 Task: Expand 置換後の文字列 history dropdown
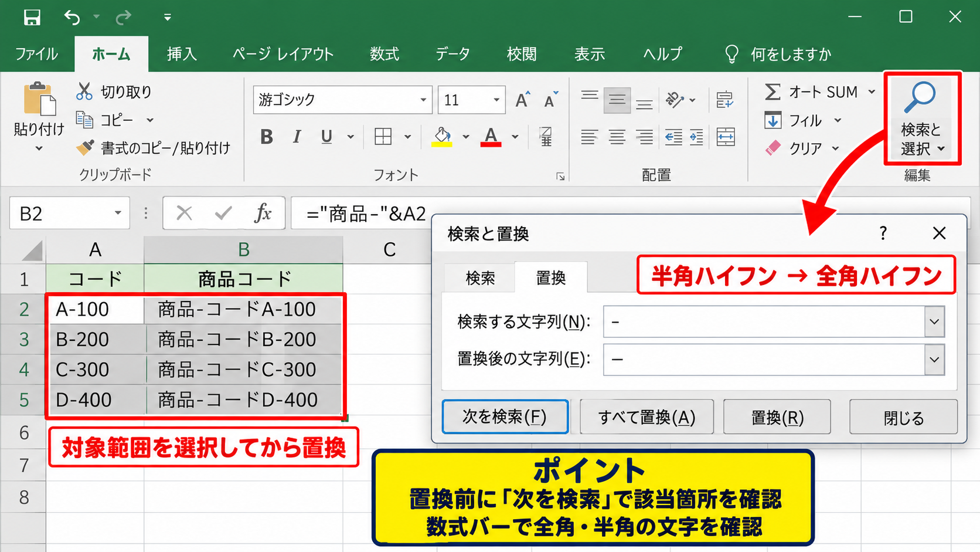(934, 360)
